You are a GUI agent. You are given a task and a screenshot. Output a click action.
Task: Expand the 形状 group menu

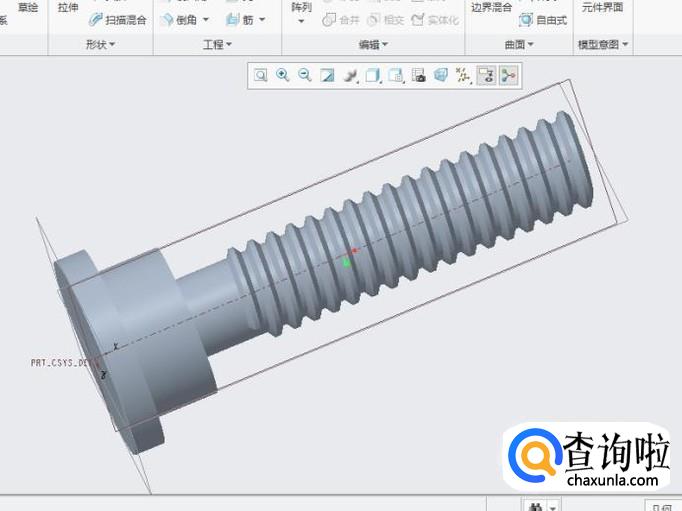pyautogui.click(x=100, y=44)
